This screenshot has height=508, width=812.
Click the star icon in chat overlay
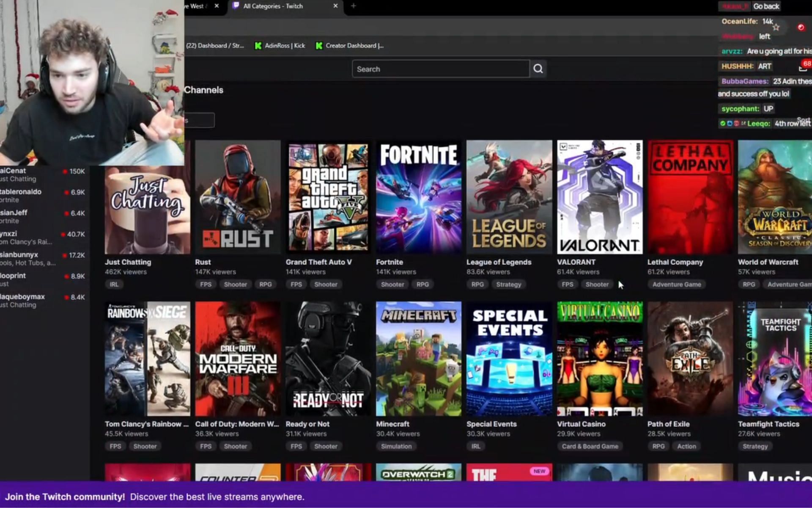[776, 28]
